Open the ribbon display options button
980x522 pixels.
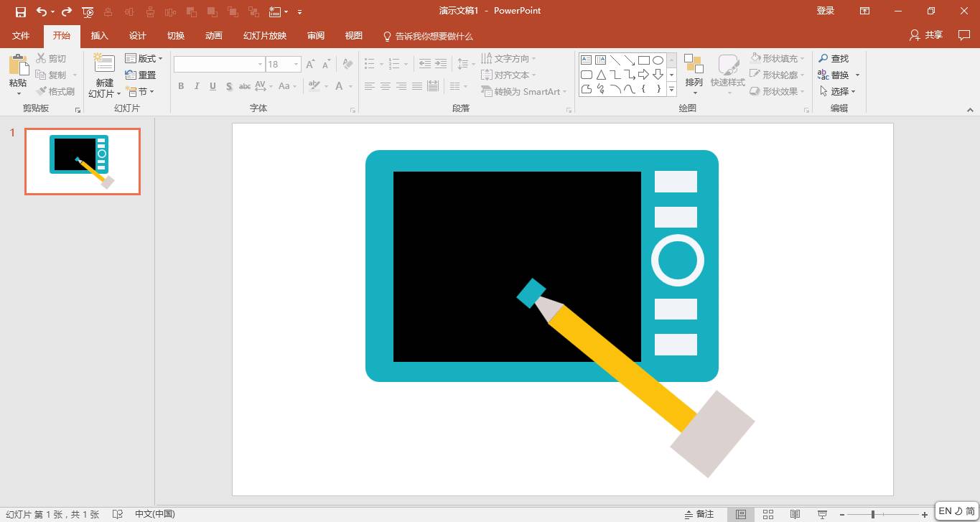865,11
